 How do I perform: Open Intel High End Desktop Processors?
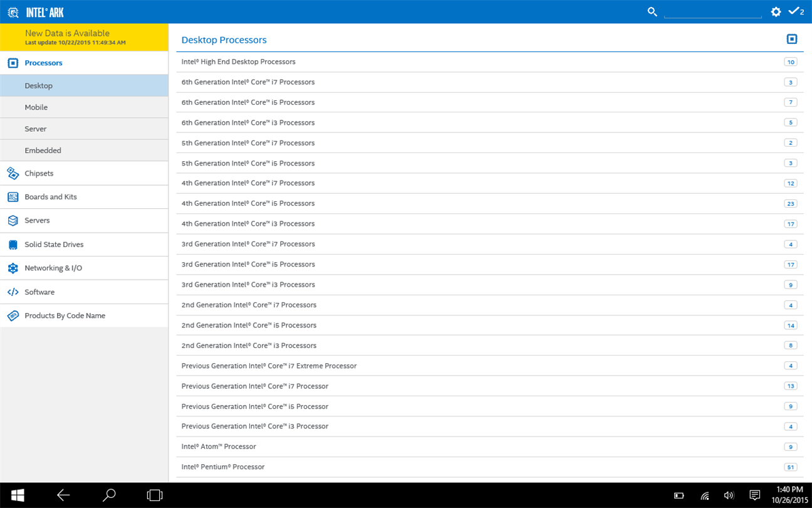click(x=490, y=62)
